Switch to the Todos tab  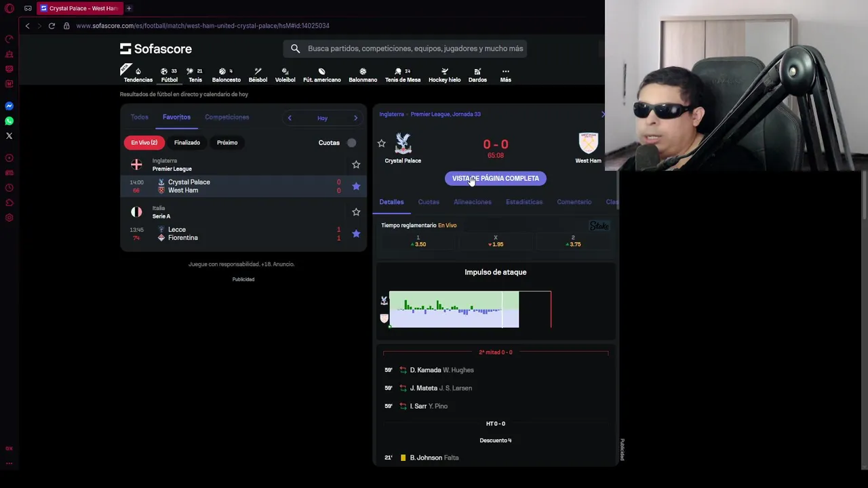click(139, 117)
